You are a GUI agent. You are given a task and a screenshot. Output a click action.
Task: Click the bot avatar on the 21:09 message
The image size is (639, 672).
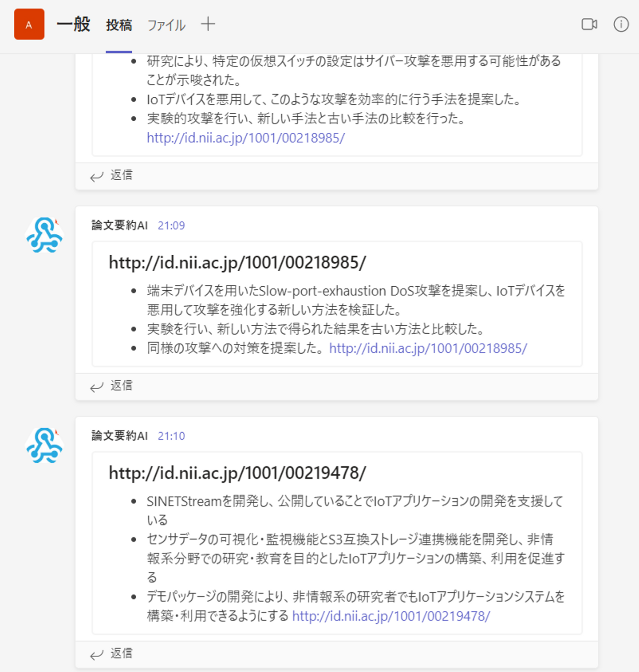coord(44,235)
